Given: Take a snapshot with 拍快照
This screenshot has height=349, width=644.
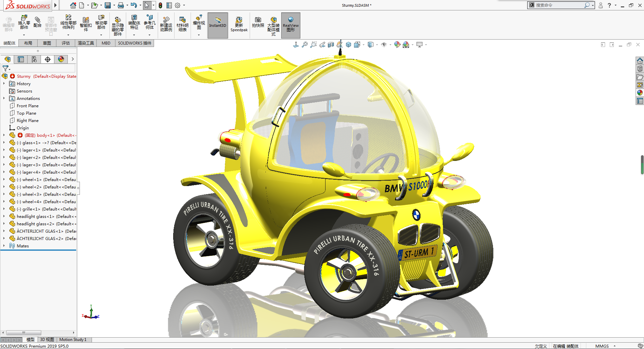Looking at the screenshot, I should (258, 22).
